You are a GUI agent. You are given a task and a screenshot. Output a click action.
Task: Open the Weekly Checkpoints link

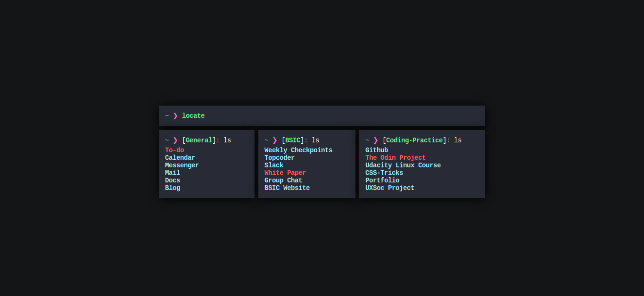click(298, 150)
